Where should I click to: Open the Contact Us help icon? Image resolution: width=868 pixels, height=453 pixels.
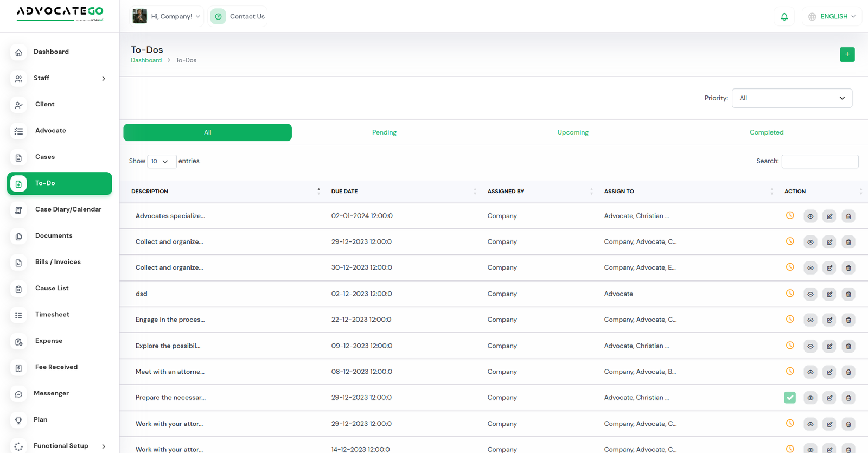coord(218,17)
